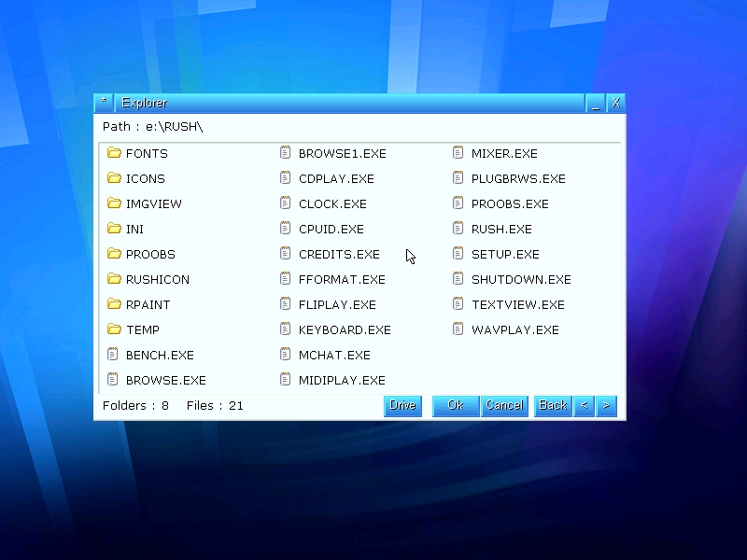Click the next page > button

point(606,406)
